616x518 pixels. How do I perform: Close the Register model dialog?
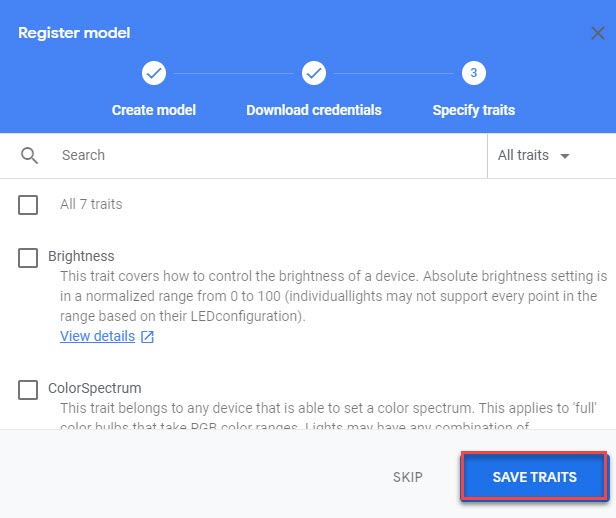point(597,33)
